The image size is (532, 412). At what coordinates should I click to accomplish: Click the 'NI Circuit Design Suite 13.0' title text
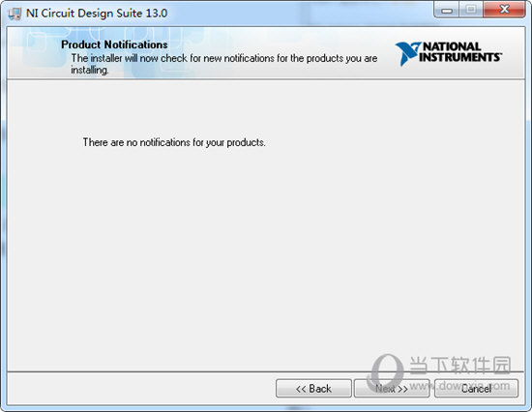(97, 14)
